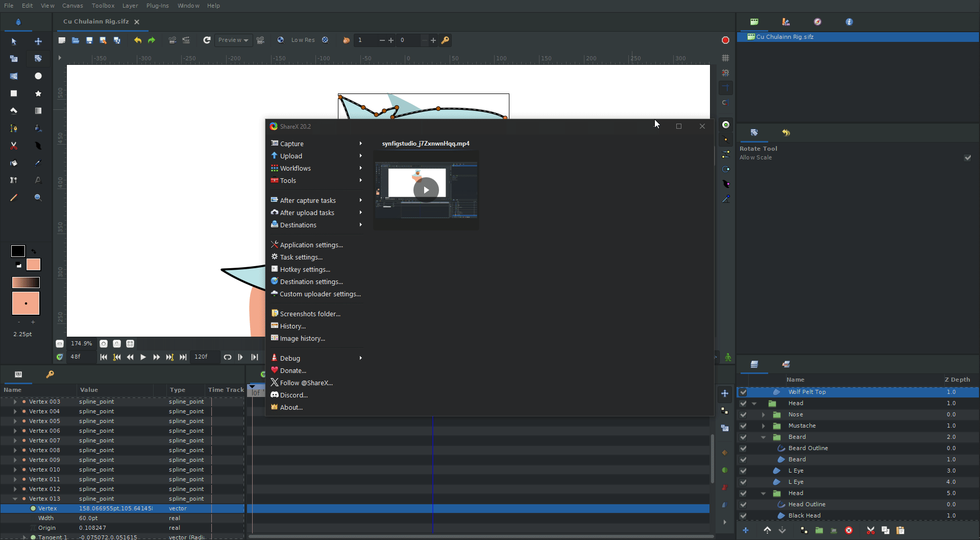The width and height of the screenshot is (980, 540).
Task: Select the Rotate tool in the toolbox
Action: pos(38,59)
